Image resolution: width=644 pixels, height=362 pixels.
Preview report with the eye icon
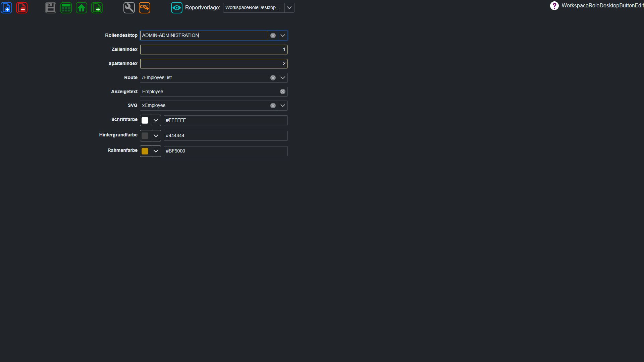coord(177,8)
